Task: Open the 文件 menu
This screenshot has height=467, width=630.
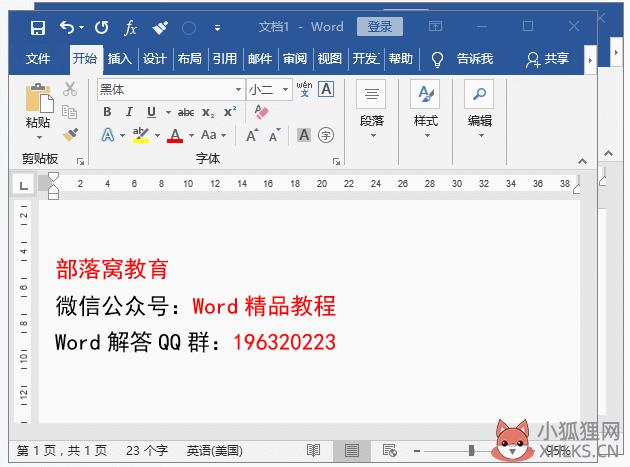Action: coord(38,59)
